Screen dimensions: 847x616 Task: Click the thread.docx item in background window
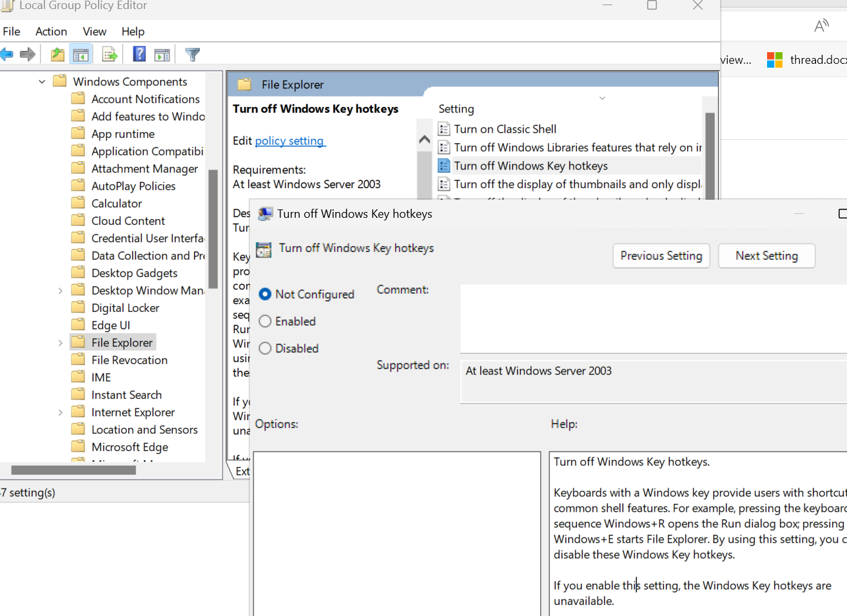pos(818,60)
